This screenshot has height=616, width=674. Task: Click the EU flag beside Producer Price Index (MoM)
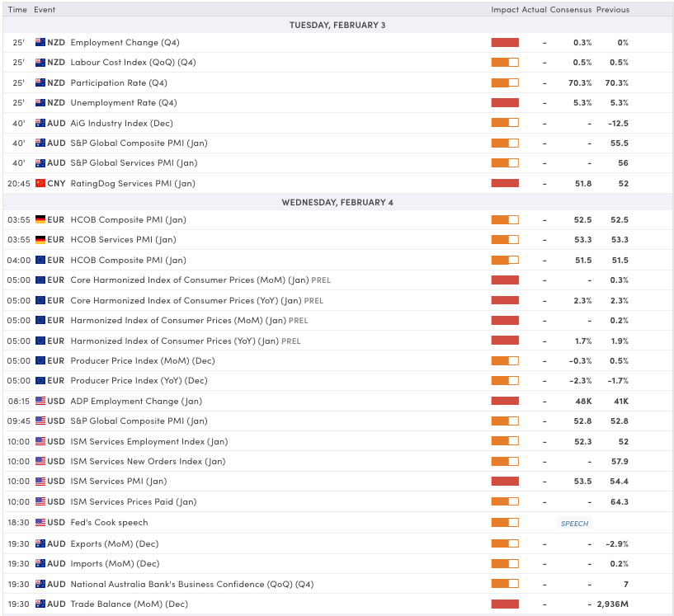pos(40,361)
